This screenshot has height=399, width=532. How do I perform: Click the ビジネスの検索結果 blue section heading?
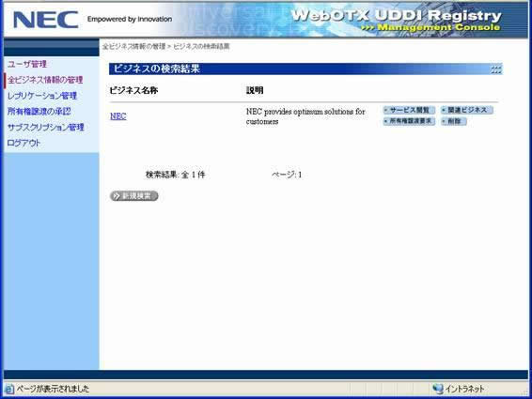tap(156, 69)
